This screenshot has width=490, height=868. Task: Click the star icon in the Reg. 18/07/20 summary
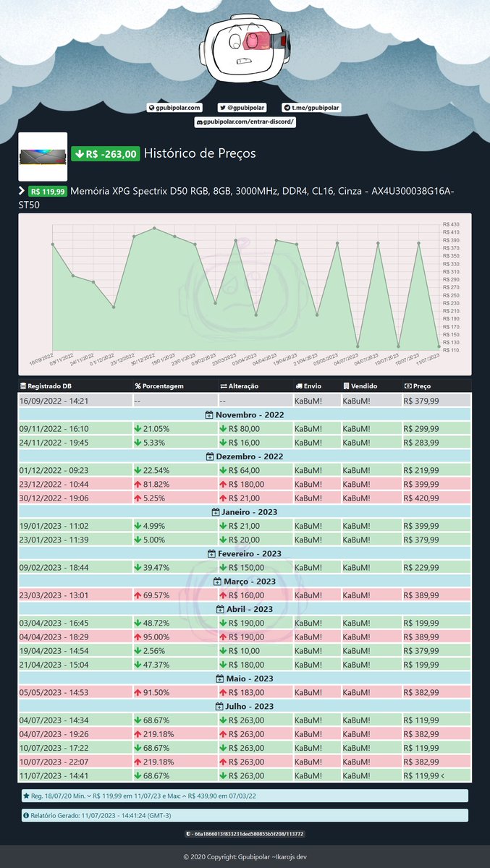(26, 796)
